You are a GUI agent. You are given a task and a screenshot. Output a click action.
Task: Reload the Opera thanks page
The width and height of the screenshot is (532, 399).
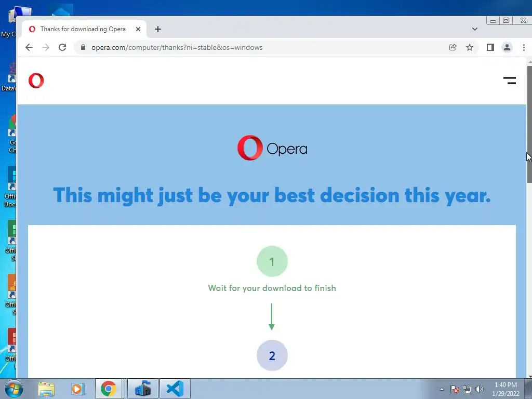pyautogui.click(x=62, y=47)
